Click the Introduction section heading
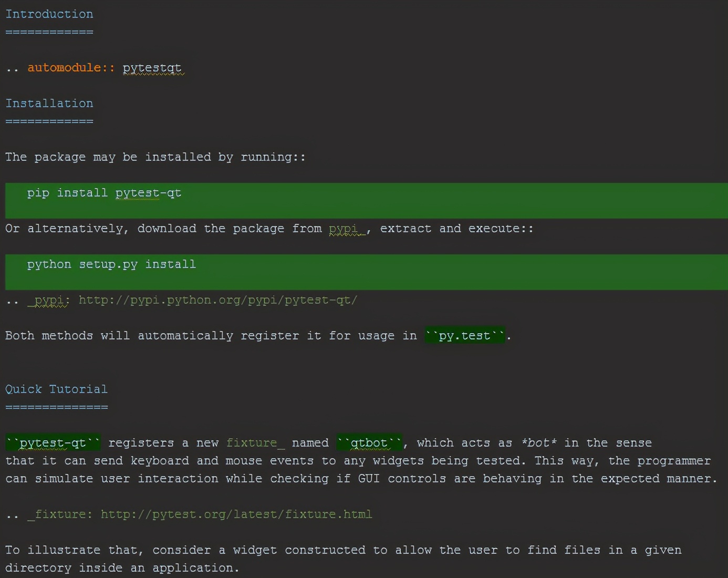Viewport: 728px width, 578px height. (x=49, y=14)
